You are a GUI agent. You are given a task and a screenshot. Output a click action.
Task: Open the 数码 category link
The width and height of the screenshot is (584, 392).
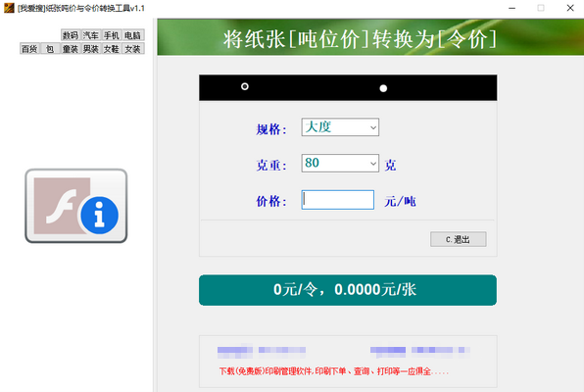coord(71,35)
